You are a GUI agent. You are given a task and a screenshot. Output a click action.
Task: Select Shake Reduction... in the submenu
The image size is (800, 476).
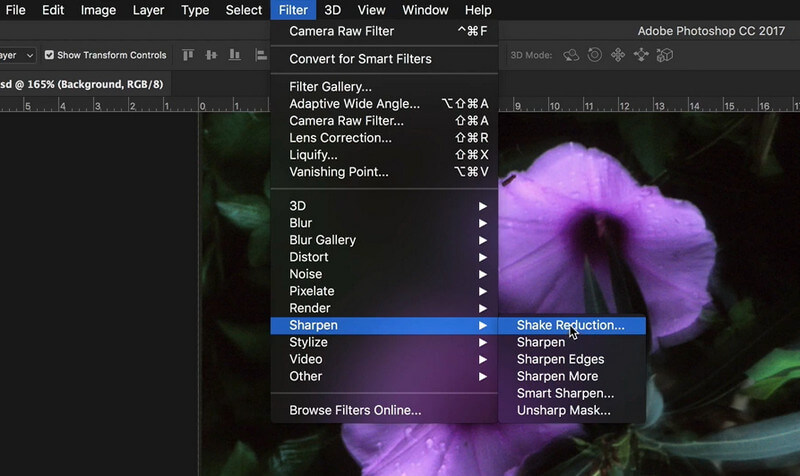point(572,325)
